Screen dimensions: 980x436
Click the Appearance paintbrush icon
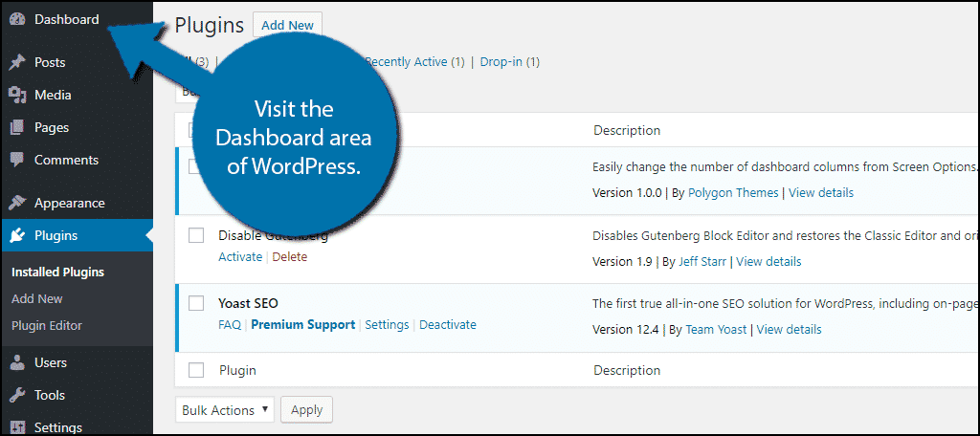coord(17,203)
